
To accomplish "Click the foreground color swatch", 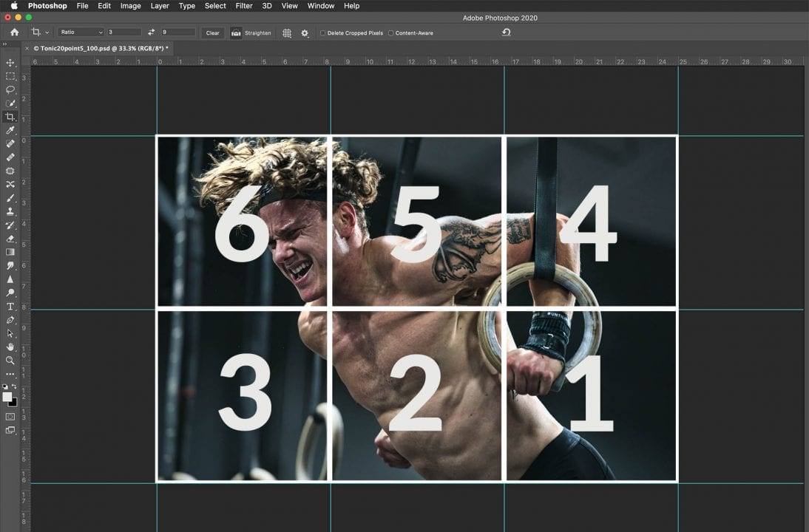I will pos(7,395).
